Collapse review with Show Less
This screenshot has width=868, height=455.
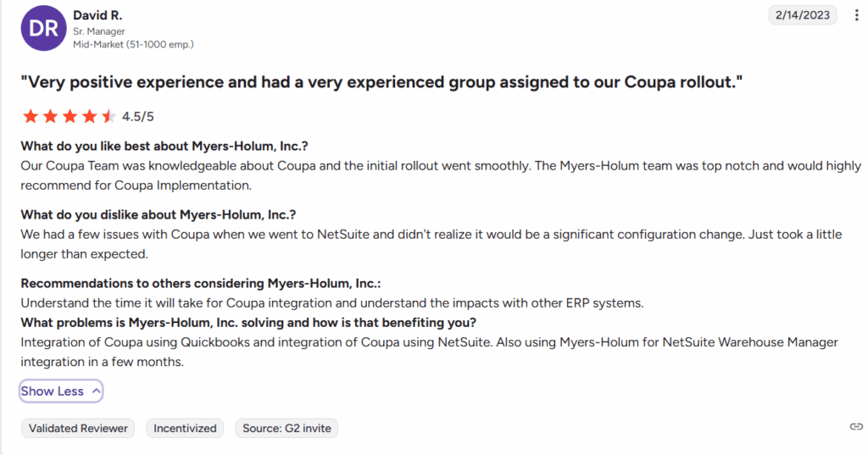(x=52, y=391)
